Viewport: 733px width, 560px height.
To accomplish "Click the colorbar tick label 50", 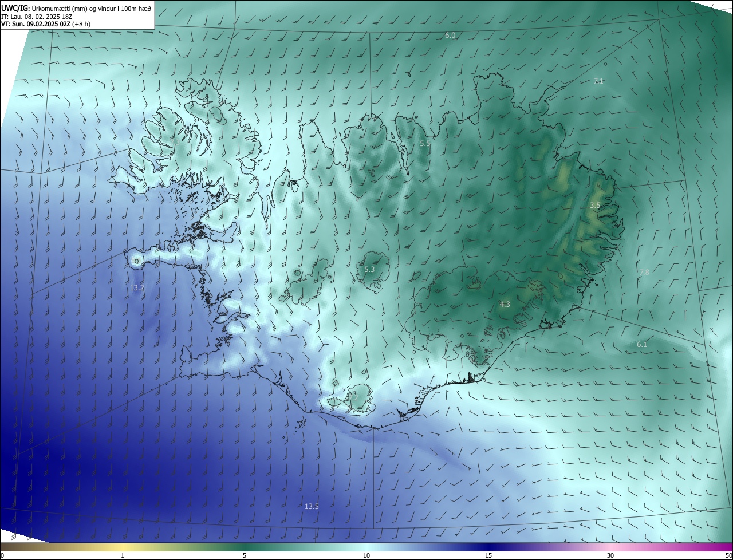I will pyautogui.click(x=728, y=555).
